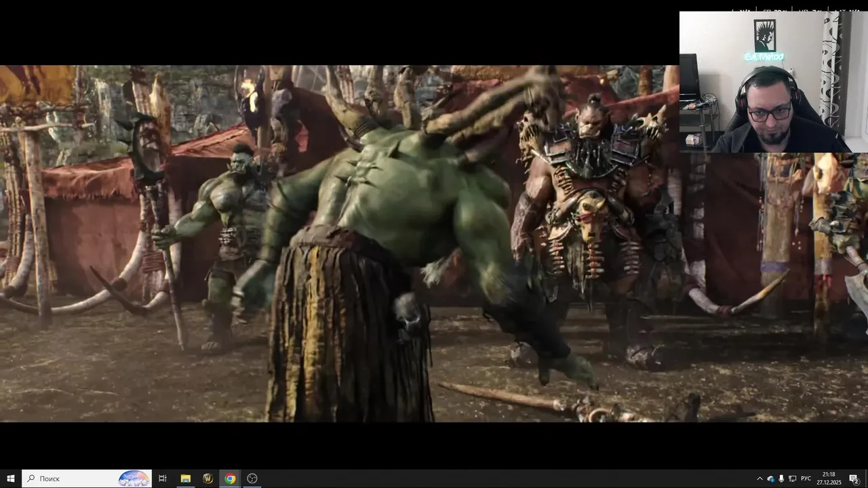The width and height of the screenshot is (868, 488).
Task: Open the OneDrive cloud tray icon
Action: pos(771,479)
